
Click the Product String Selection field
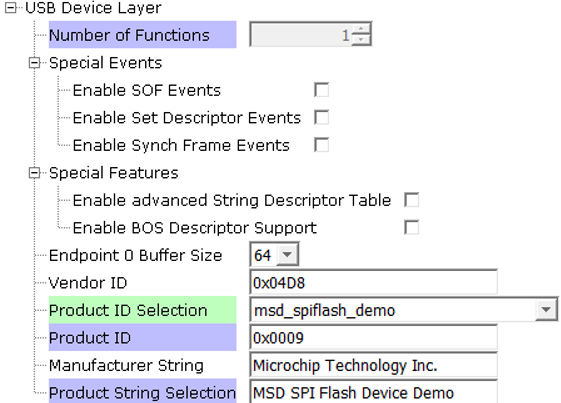(x=373, y=392)
